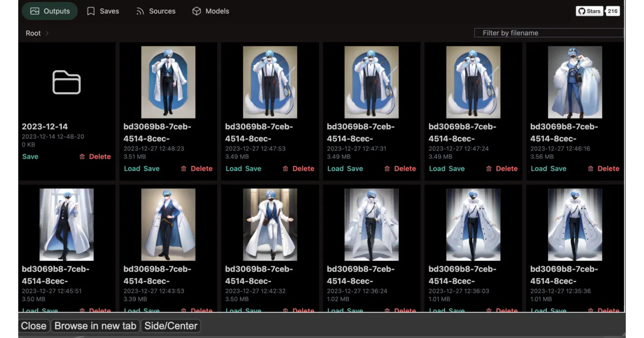Focus the Filter by filename field
Image resolution: width=644 pixels, height=338 pixels.
tap(549, 33)
